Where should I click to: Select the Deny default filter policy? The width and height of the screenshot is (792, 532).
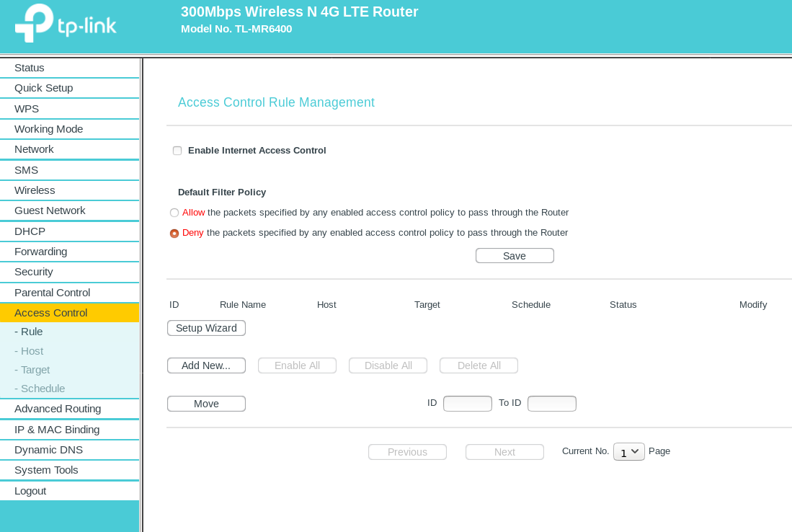[x=174, y=234]
